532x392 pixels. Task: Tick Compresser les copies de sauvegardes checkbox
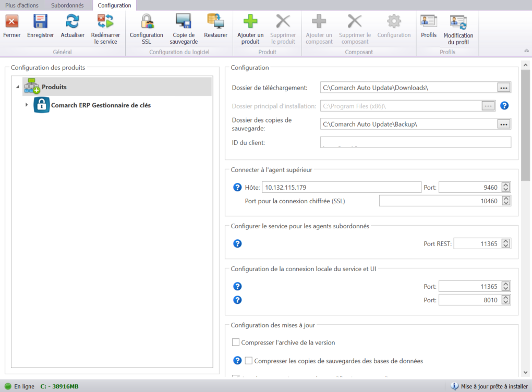click(248, 361)
